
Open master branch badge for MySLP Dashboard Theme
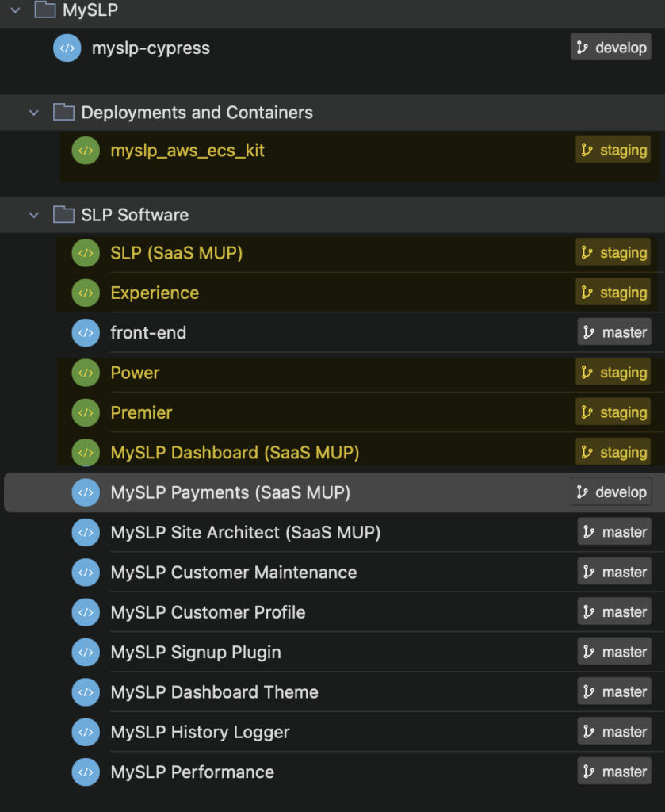click(614, 691)
